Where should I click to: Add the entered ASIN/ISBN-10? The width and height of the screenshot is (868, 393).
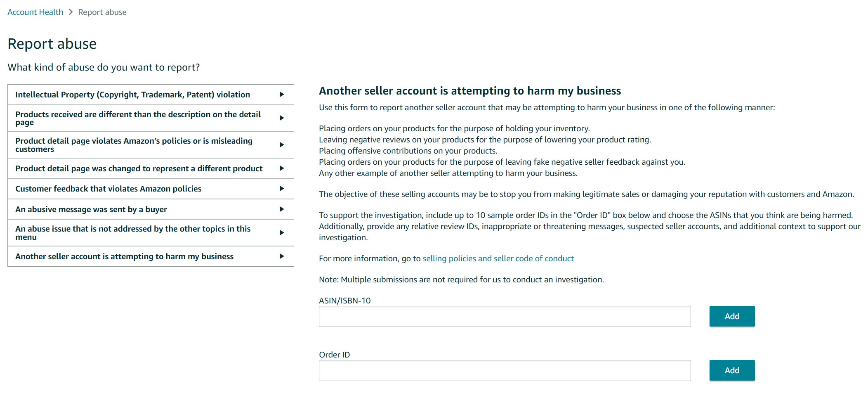[732, 316]
